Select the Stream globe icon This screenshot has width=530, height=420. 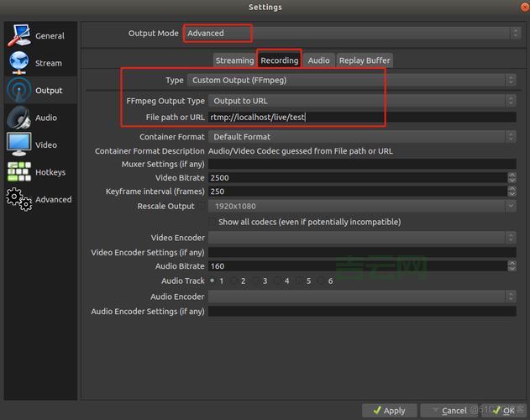[x=19, y=63]
